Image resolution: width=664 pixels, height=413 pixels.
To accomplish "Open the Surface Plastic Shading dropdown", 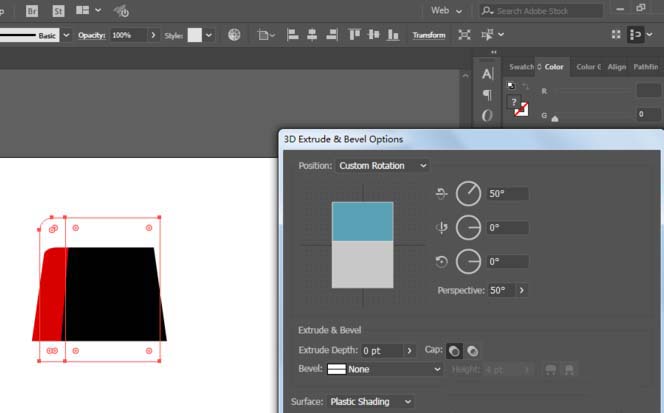I will click(371, 402).
